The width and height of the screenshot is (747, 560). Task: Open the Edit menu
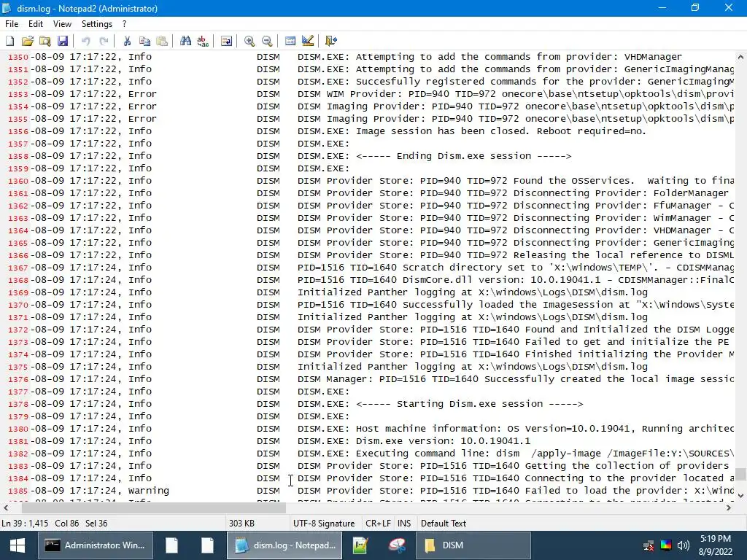(x=36, y=24)
